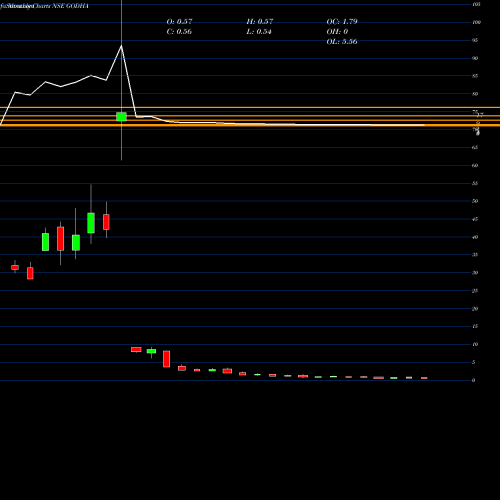500x500 pixels.
Task: Click the 65 price axis label
Action: coord(475,148)
